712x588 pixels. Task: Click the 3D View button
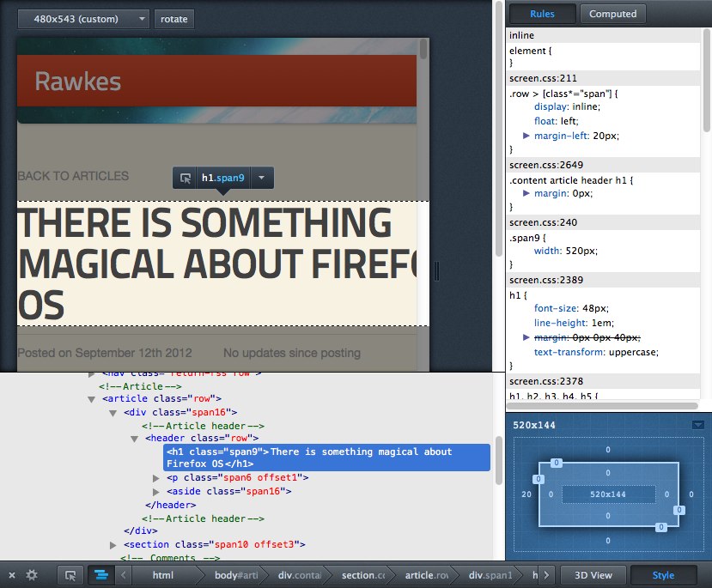[593, 575]
